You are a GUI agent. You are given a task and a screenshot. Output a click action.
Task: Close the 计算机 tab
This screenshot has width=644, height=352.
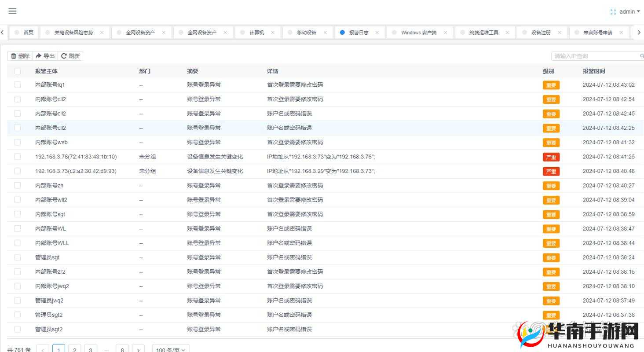pyautogui.click(x=272, y=32)
